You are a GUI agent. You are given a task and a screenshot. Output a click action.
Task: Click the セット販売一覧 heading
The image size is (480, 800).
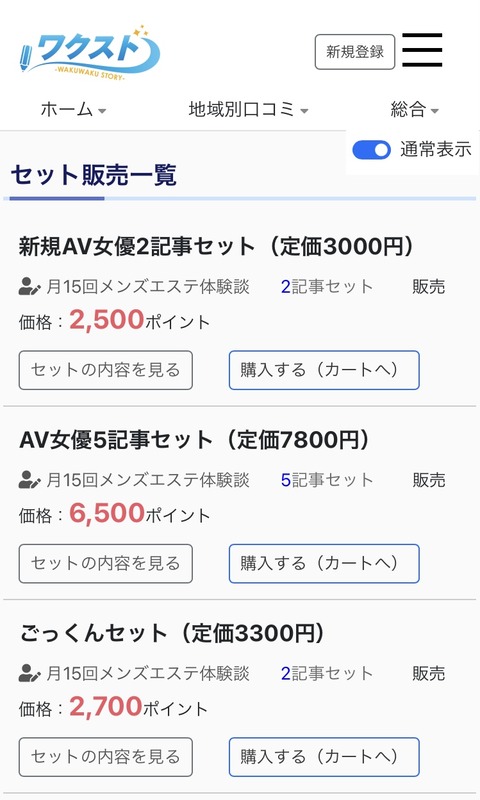point(94,175)
